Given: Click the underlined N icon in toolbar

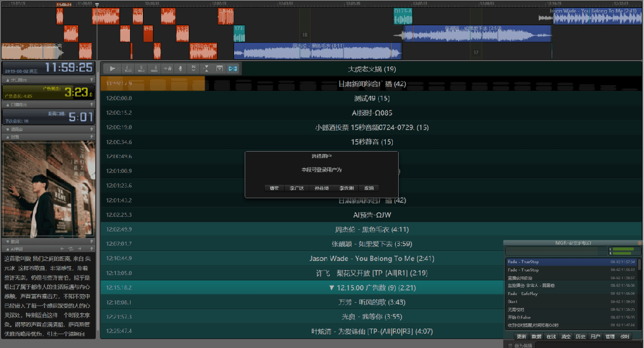Looking at the screenshot, I should (x=193, y=69).
